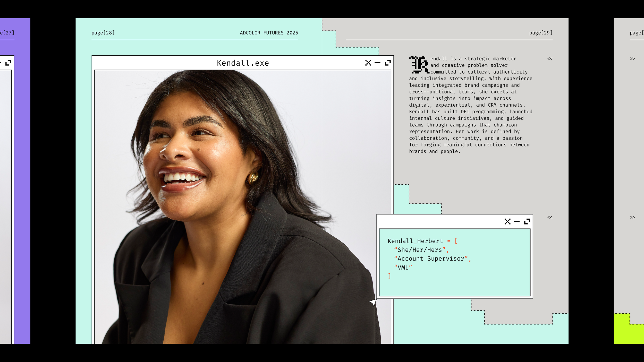
Task: Minimize the Kendall_Herbert code window
Action: [x=517, y=221]
